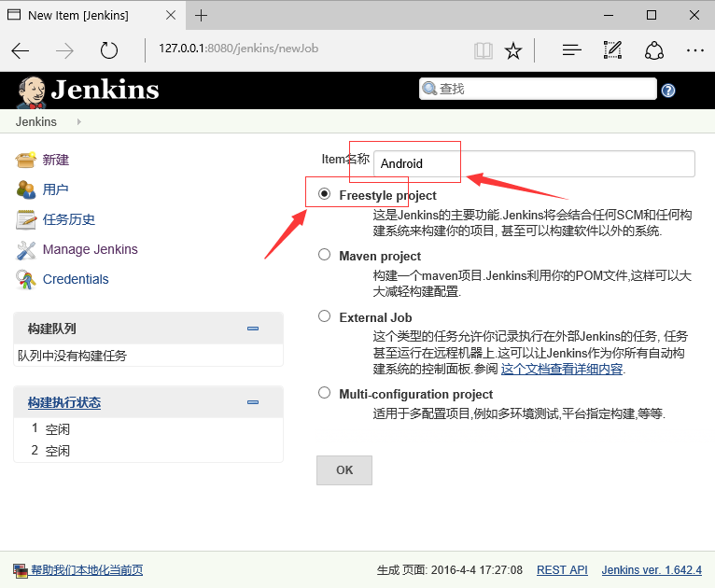Go back with the browser back arrow
The width and height of the screenshot is (715, 588).
coord(20,50)
